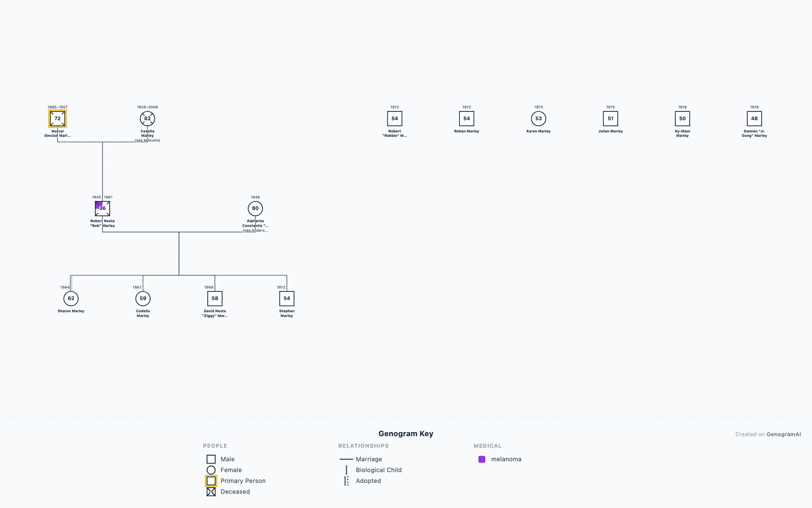
Task: Select Sharon Marley's circle node
Action: tap(71, 298)
